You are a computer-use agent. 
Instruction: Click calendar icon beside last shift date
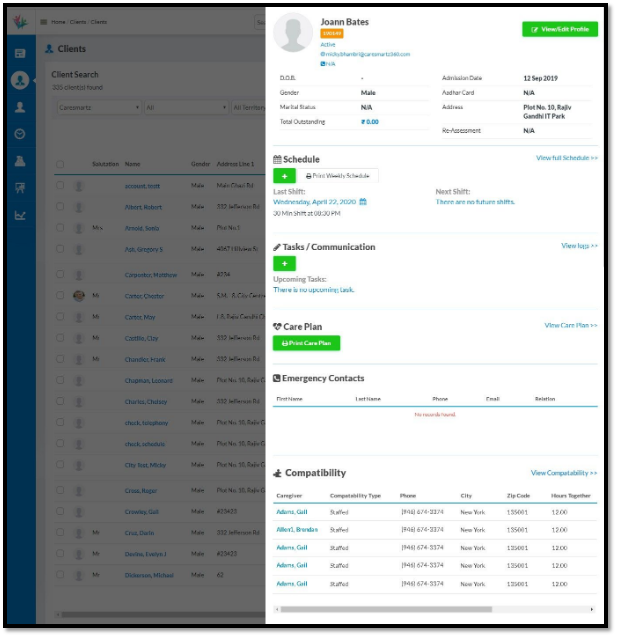pyautogui.click(x=363, y=202)
